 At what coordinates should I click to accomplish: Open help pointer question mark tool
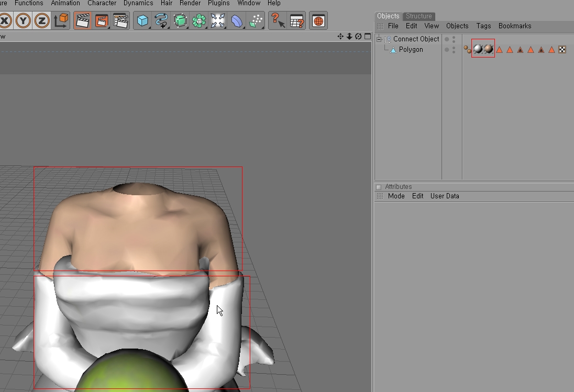277,21
